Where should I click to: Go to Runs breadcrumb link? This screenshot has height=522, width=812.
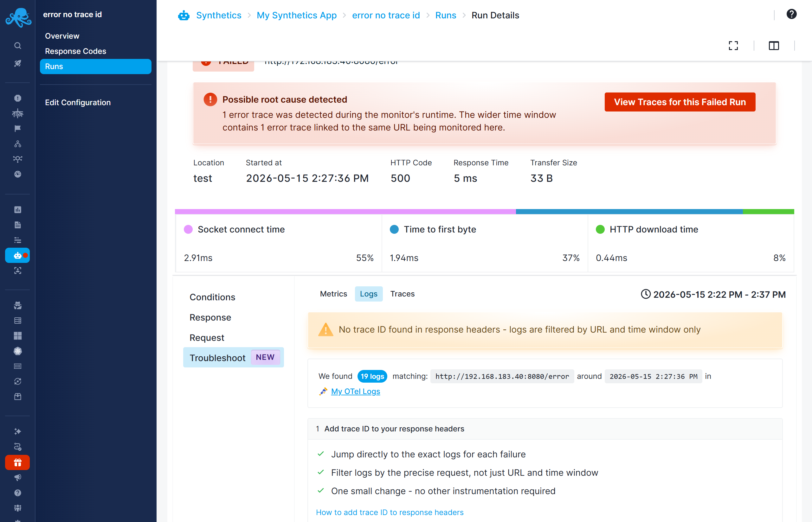[x=445, y=16]
